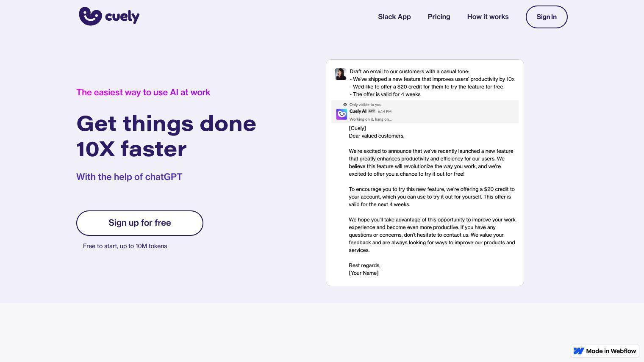Go to the Pricing section

coord(439,17)
